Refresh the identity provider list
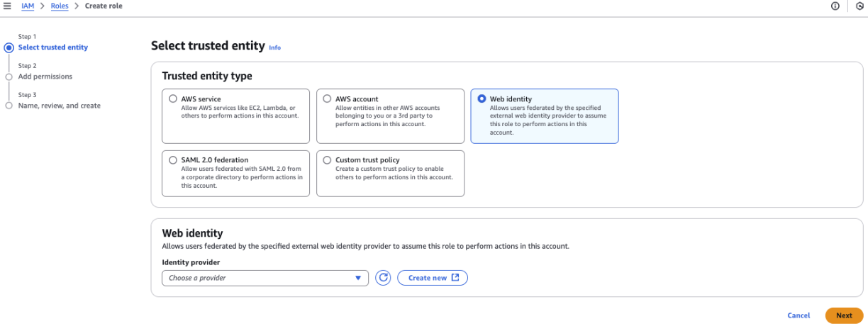 (x=383, y=278)
